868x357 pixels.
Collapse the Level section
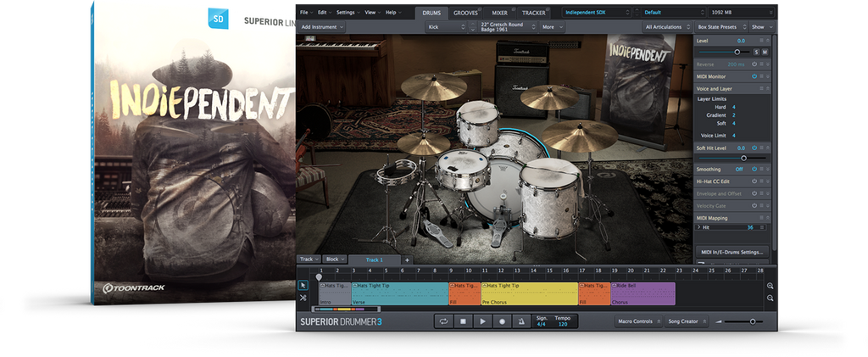(x=767, y=41)
